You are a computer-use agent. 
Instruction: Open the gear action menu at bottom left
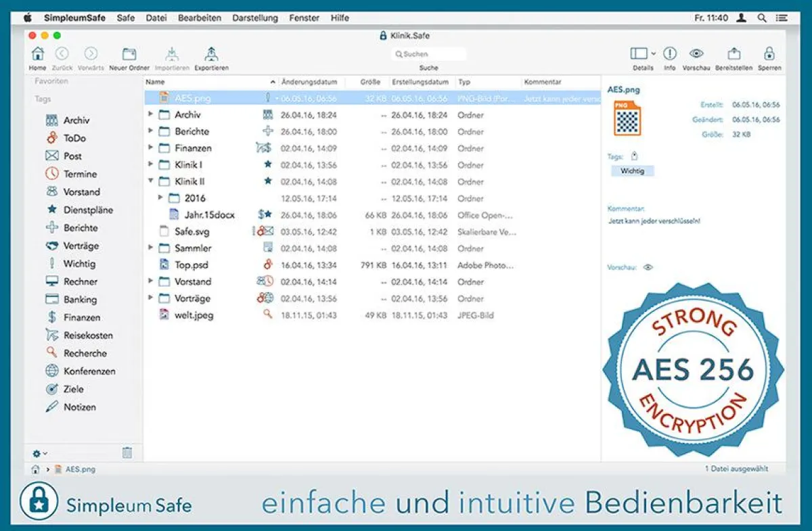click(x=38, y=453)
